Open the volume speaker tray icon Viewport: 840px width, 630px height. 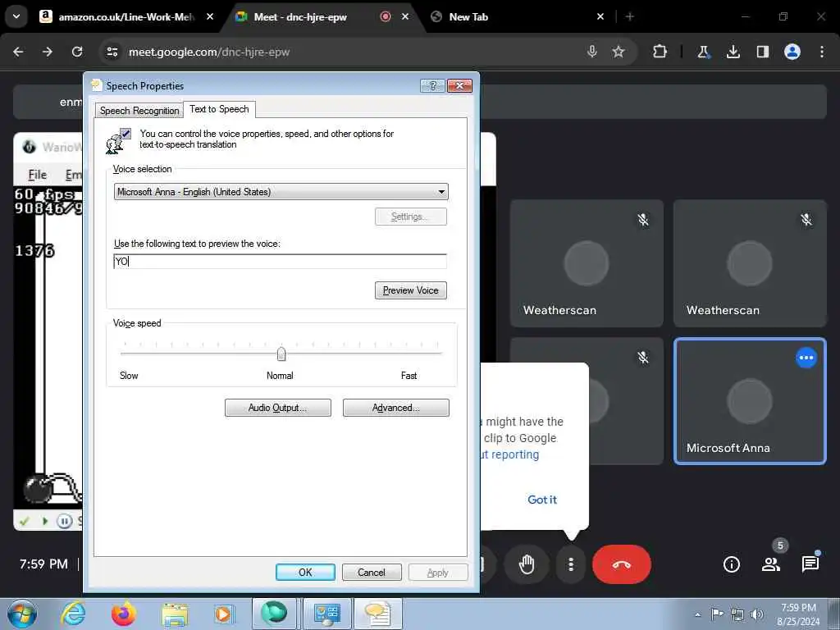coord(757,614)
